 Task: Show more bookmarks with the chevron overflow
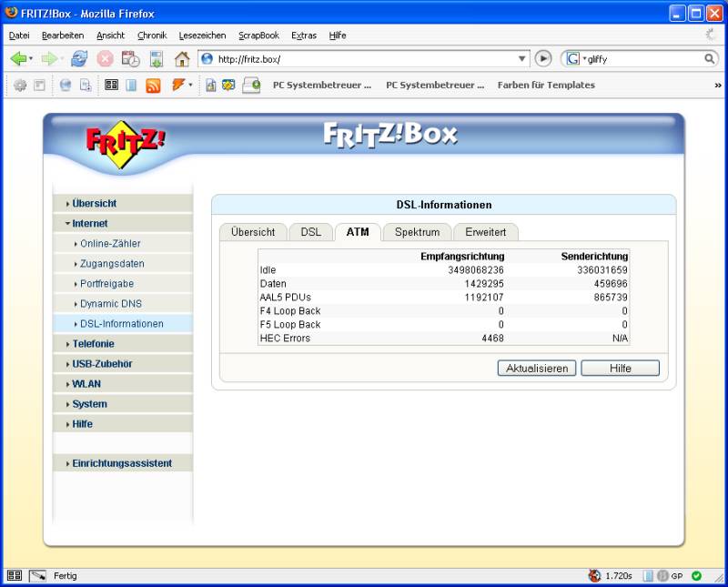(718, 86)
